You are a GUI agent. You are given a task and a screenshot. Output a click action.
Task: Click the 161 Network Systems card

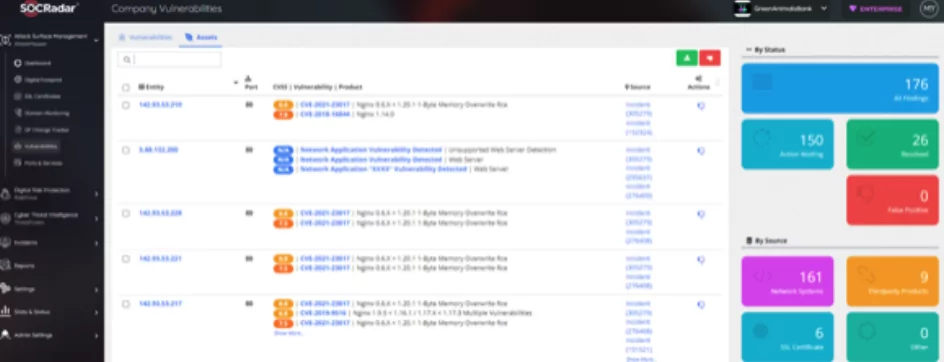point(787,281)
